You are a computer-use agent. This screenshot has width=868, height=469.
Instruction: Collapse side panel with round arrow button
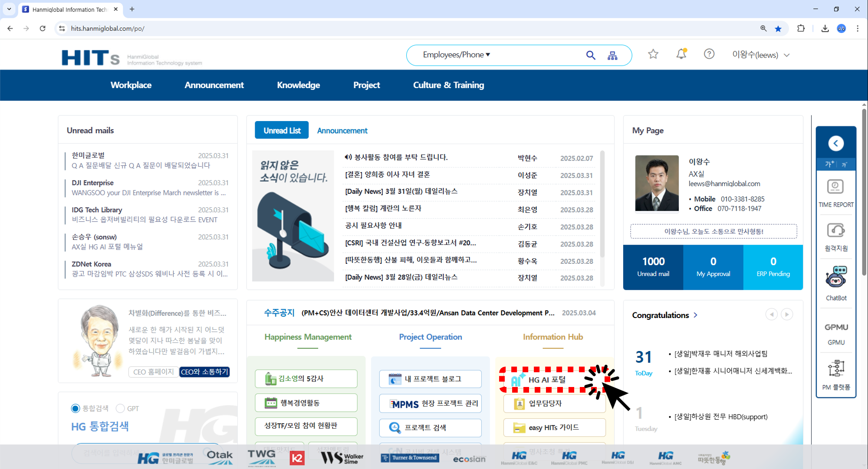(836, 143)
